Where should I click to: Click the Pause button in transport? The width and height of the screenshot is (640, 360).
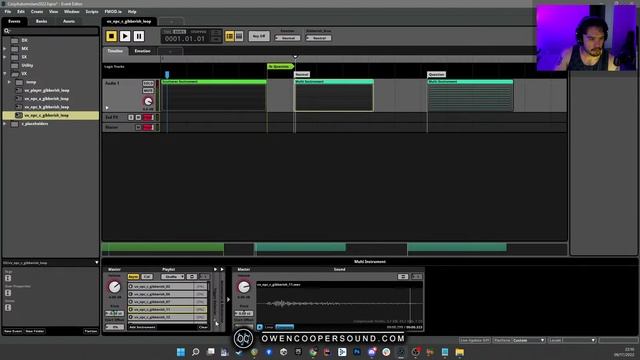139,36
